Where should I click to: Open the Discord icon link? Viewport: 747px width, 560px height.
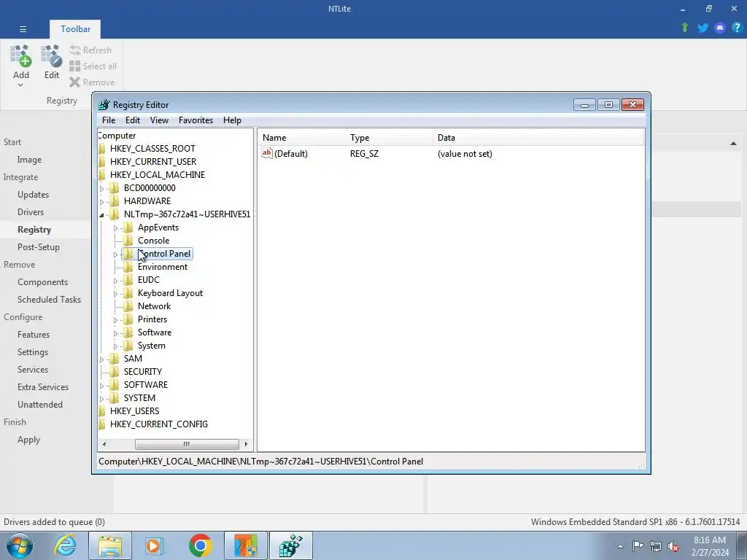(720, 28)
